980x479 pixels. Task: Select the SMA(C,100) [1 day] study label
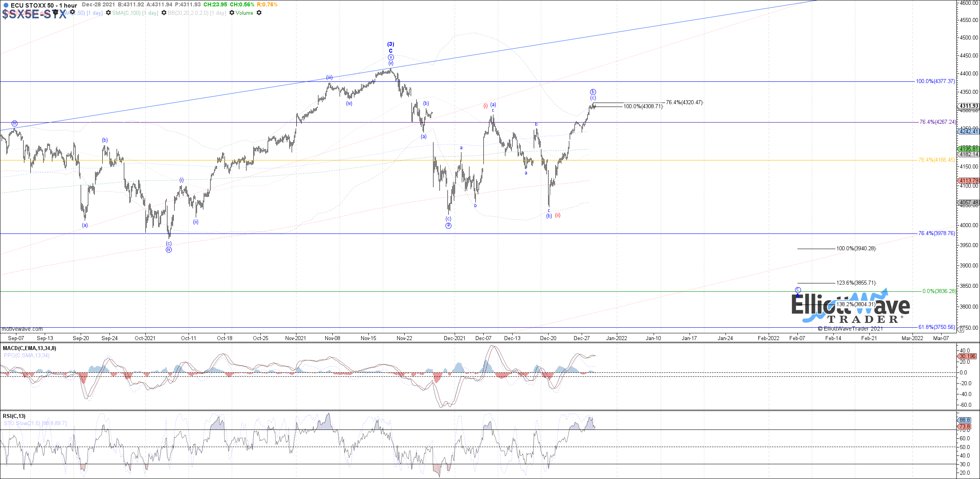point(135,13)
